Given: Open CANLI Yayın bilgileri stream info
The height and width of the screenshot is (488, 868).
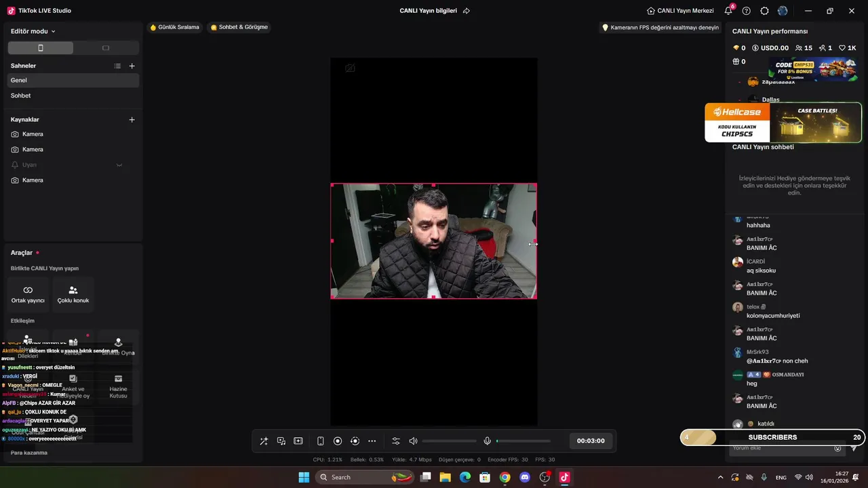Looking at the screenshot, I should (x=429, y=11).
